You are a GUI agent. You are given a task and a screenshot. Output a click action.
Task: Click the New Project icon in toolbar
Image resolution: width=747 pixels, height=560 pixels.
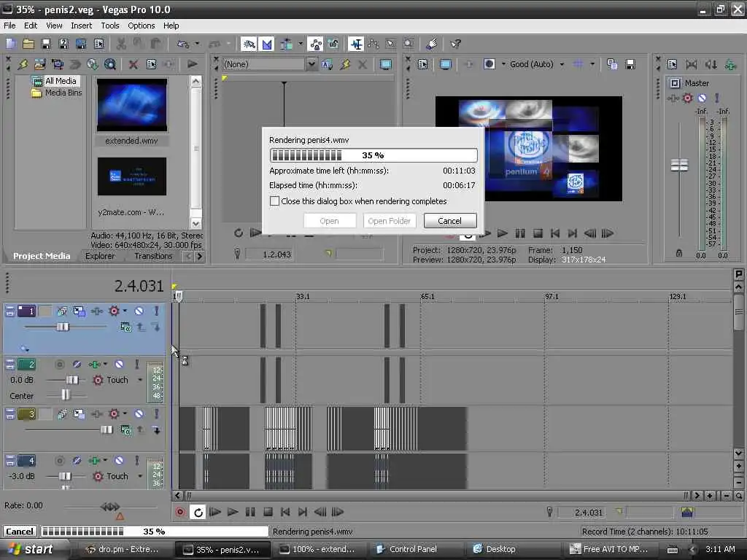click(x=11, y=44)
